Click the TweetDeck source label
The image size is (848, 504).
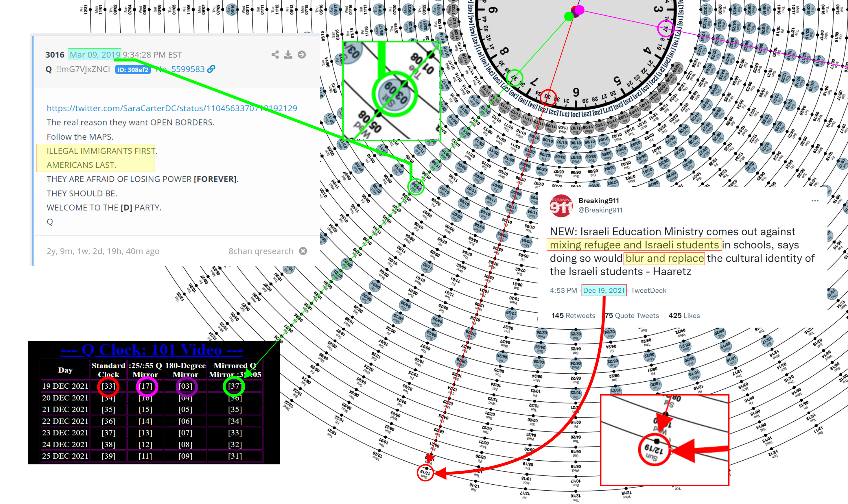(x=649, y=290)
